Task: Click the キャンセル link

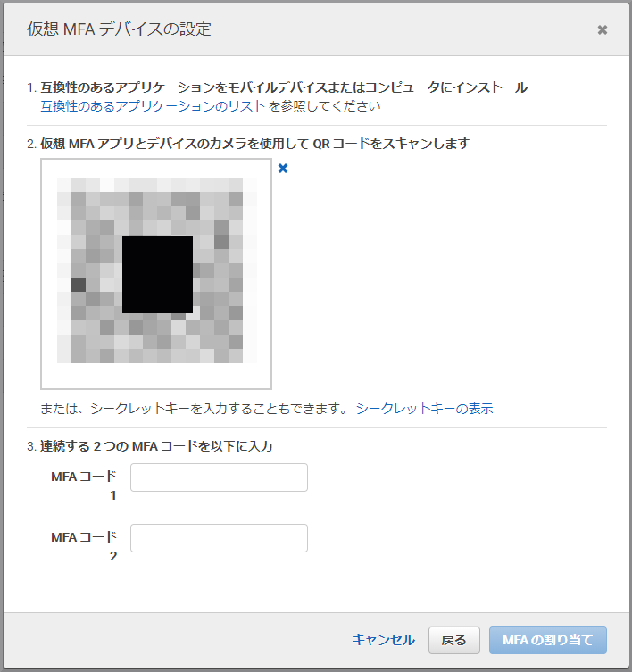Action: click(x=384, y=640)
